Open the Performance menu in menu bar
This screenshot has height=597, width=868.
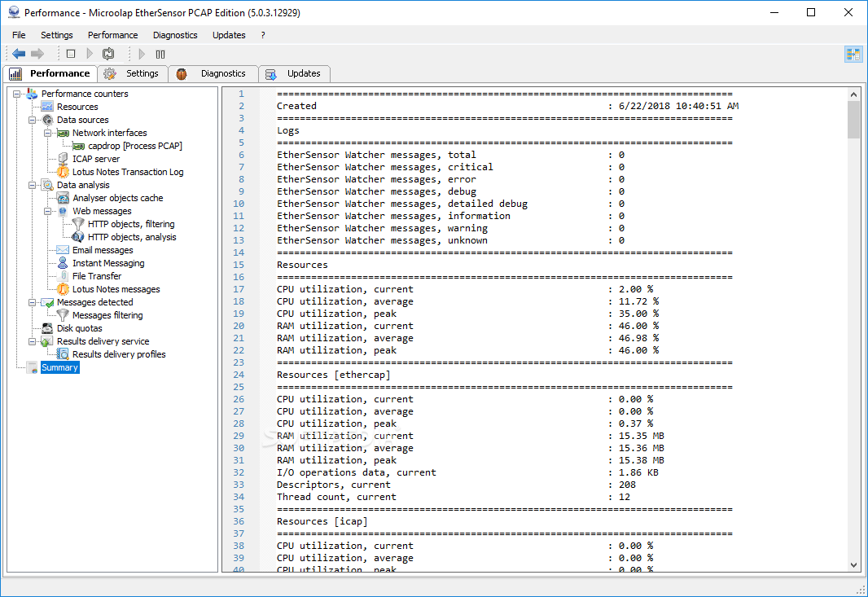(x=113, y=35)
